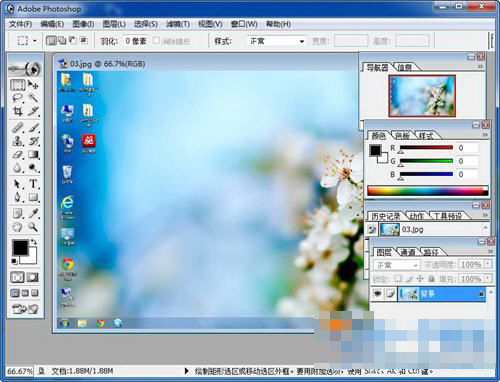Screen dimensions: 500x382
Task: Select the Zoom tool
Action: tap(33, 227)
